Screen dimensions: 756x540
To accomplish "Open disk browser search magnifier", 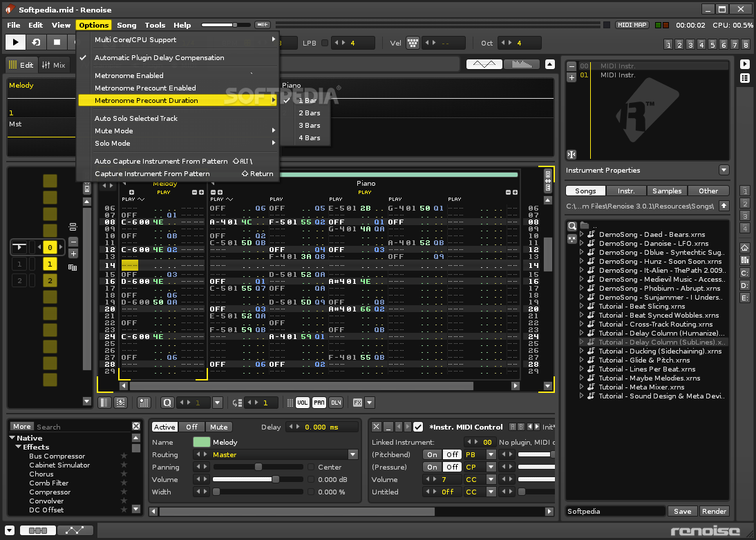I will 571,226.
